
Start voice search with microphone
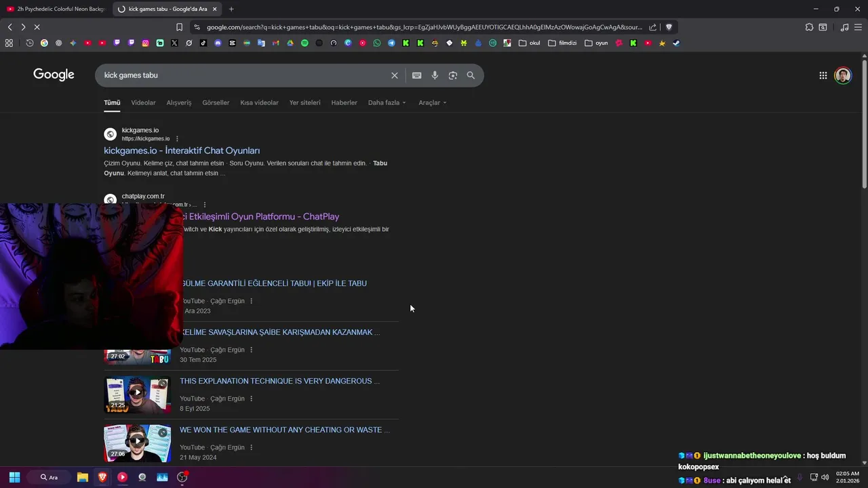435,75
